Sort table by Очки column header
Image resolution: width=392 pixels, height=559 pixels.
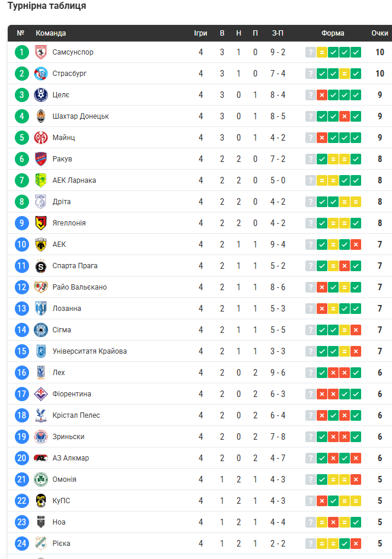click(x=380, y=33)
